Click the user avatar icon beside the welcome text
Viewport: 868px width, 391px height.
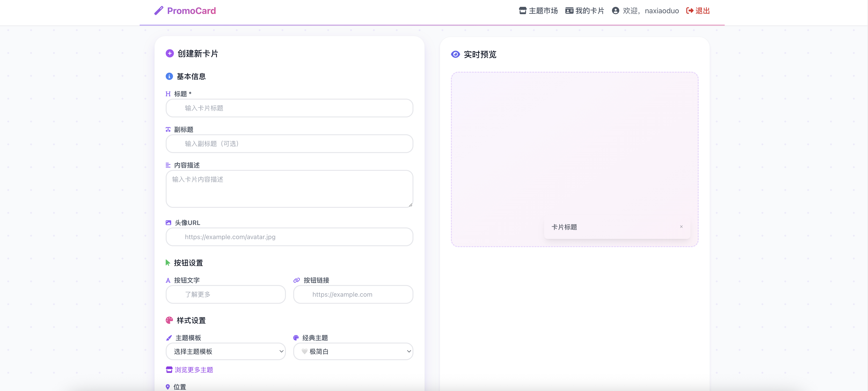[x=615, y=11]
